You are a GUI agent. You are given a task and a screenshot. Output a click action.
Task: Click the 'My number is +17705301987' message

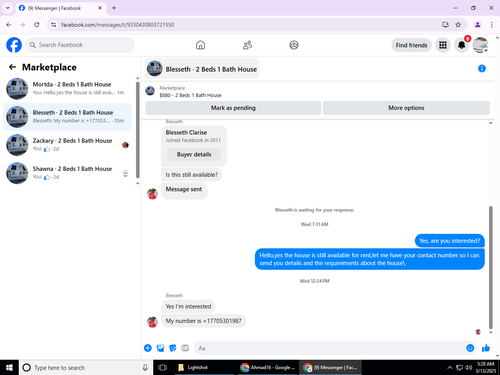[x=204, y=321]
